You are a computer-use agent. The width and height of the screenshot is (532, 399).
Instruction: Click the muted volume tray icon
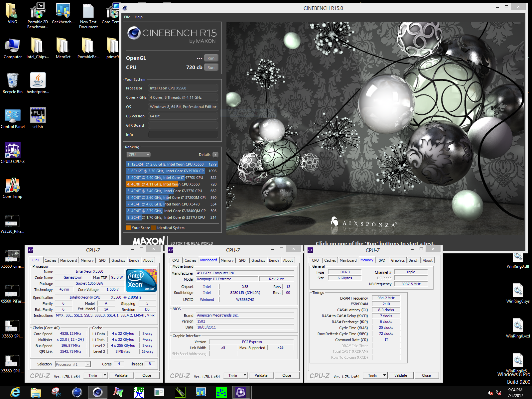(490, 393)
